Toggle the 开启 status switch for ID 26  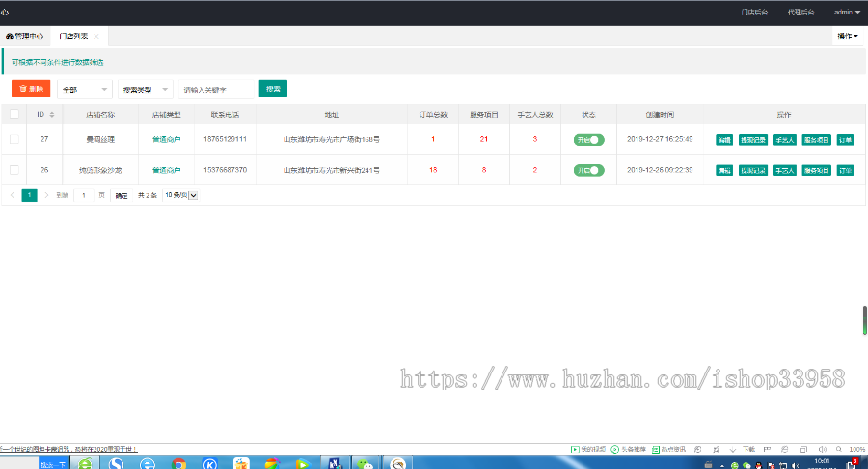[x=588, y=170]
